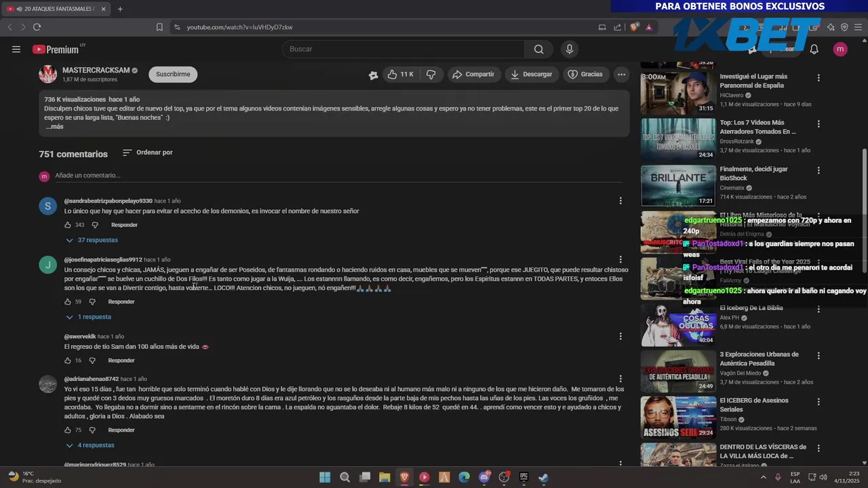The image size is (868, 488).
Task: Open 'Investigué el Lugar más Paranormal' thumbnail
Action: [x=678, y=93]
